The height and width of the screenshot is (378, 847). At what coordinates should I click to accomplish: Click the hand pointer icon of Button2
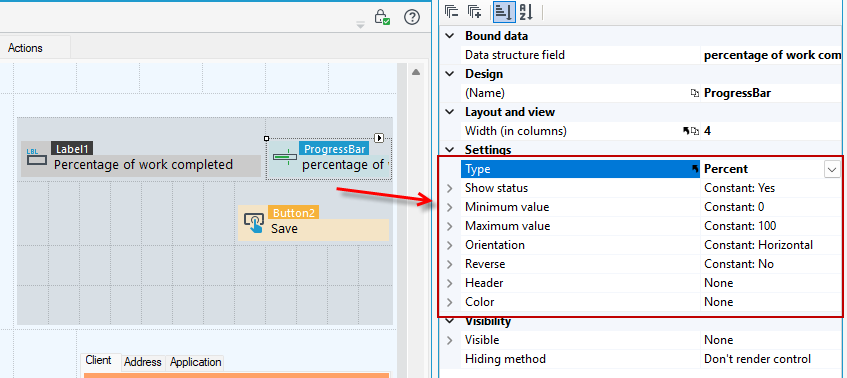tap(254, 223)
